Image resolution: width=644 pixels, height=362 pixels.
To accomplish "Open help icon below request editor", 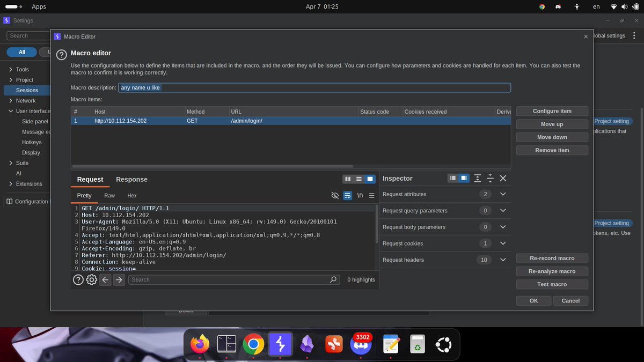I will tap(78, 279).
